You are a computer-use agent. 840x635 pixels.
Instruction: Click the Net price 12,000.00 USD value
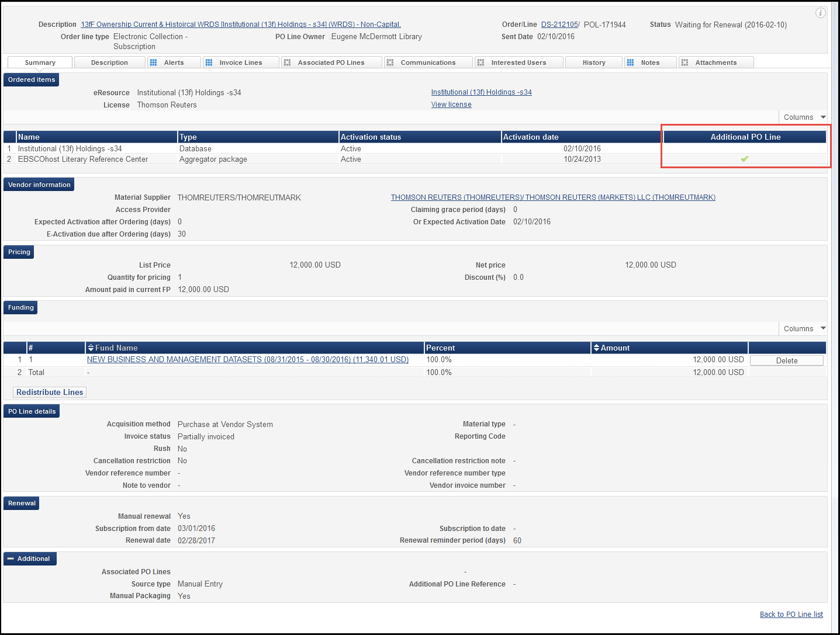click(651, 265)
